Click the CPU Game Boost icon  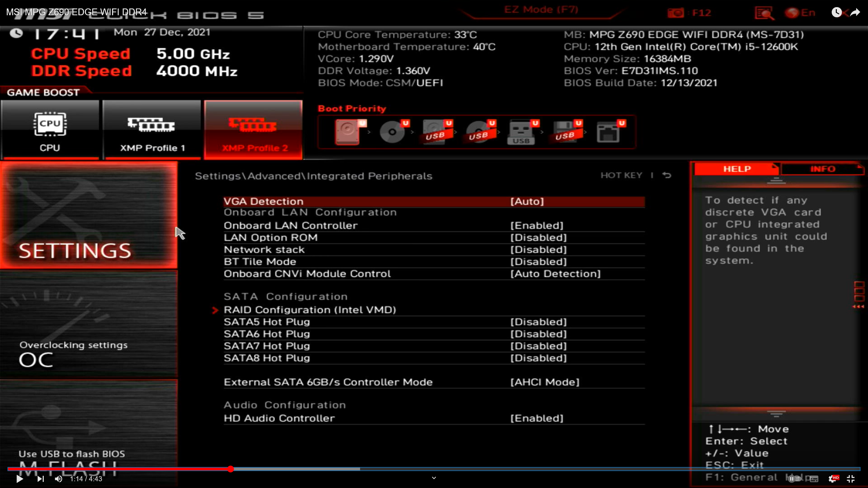pyautogui.click(x=50, y=124)
